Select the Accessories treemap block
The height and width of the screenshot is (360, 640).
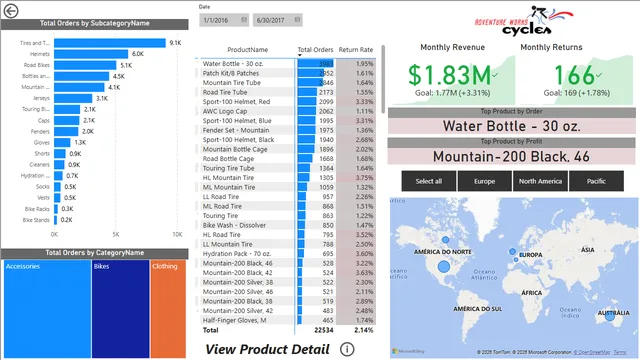pos(47,309)
